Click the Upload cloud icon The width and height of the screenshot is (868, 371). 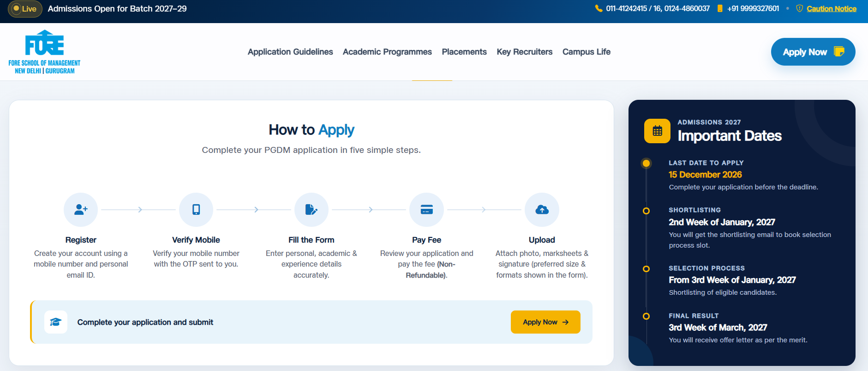click(542, 210)
